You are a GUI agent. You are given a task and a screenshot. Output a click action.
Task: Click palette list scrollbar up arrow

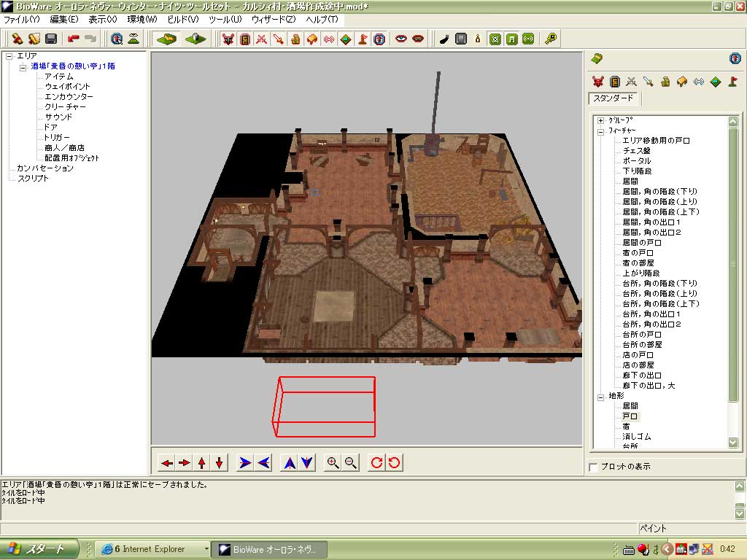(733, 122)
